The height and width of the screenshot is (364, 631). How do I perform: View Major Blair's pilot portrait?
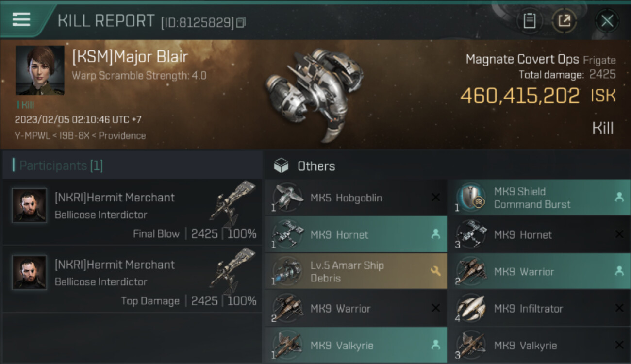(40, 70)
